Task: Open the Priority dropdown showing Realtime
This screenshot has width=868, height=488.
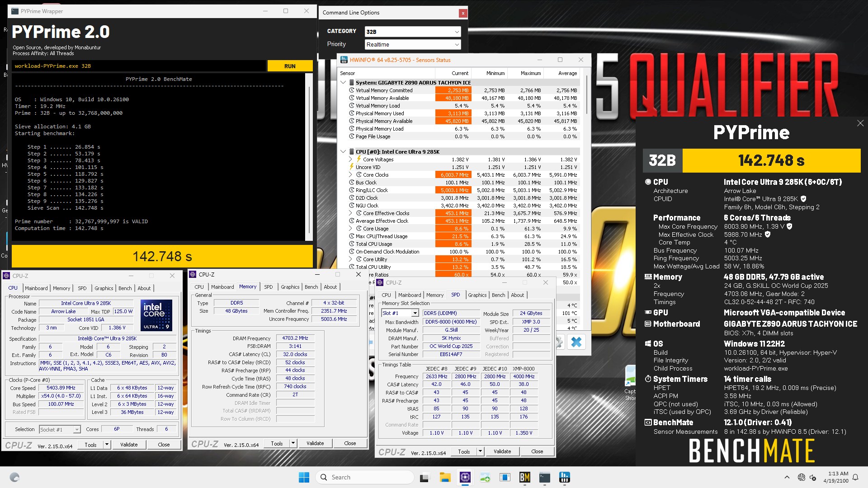Action: [x=413, y=44]
